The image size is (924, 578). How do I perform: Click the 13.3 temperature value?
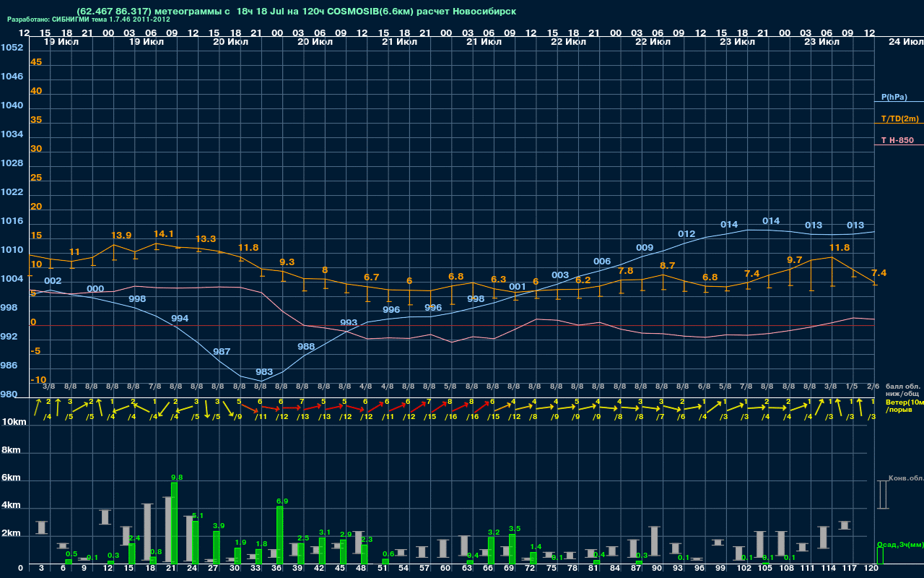tap(206, 238)
